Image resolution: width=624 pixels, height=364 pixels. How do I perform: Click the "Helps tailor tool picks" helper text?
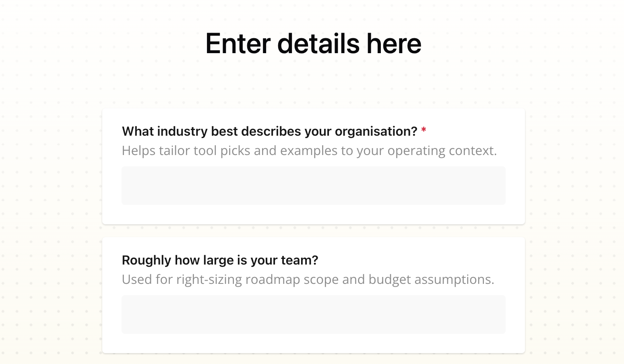pos(309,151)
